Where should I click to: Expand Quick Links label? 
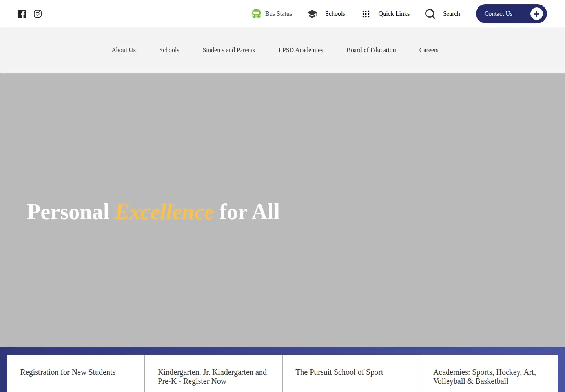[394, 14]
